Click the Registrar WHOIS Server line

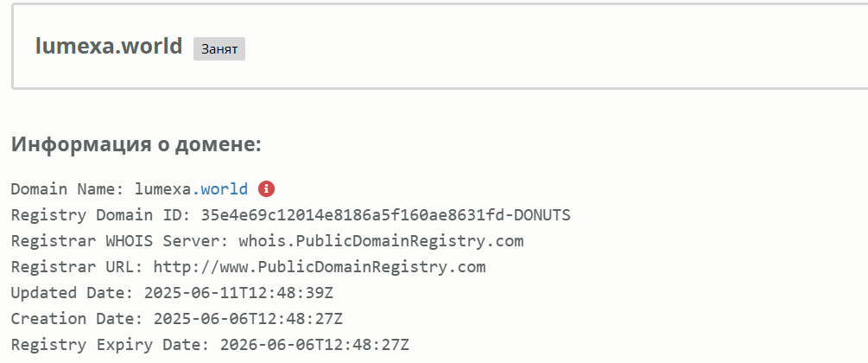tap(268, 241)
